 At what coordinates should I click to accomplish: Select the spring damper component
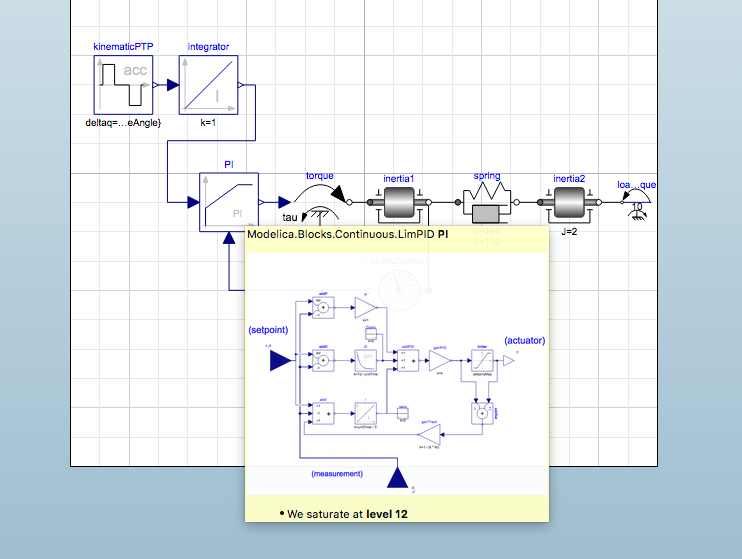487,202
